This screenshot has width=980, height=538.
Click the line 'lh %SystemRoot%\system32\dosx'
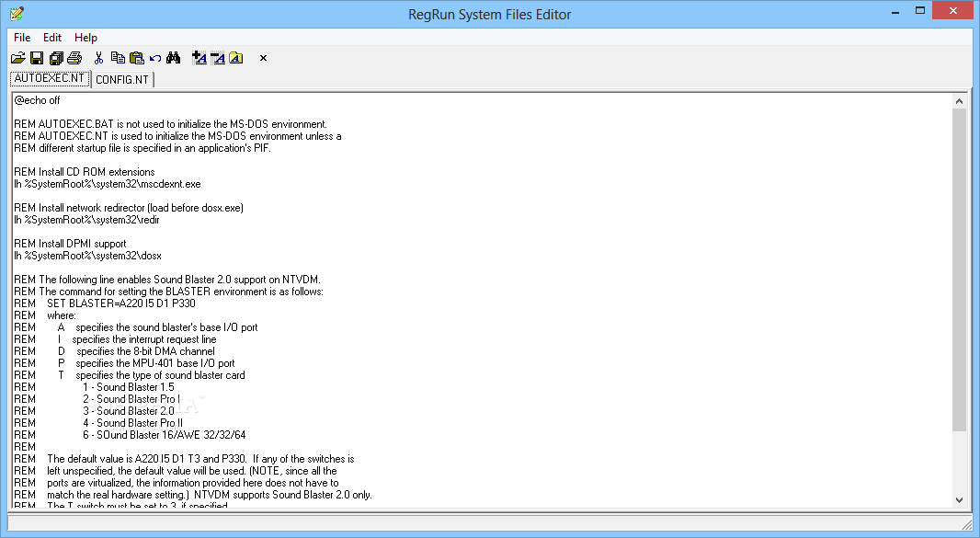87,256
